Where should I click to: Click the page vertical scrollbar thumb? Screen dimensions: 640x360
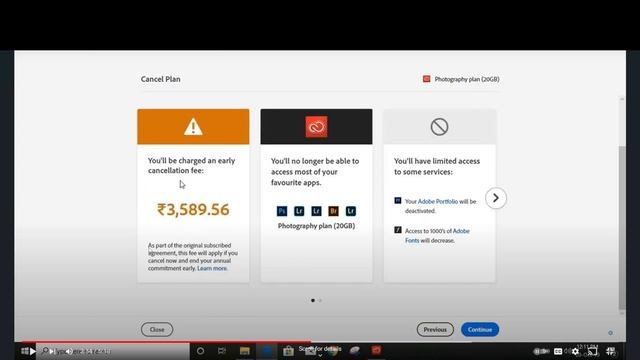(622, 227)
